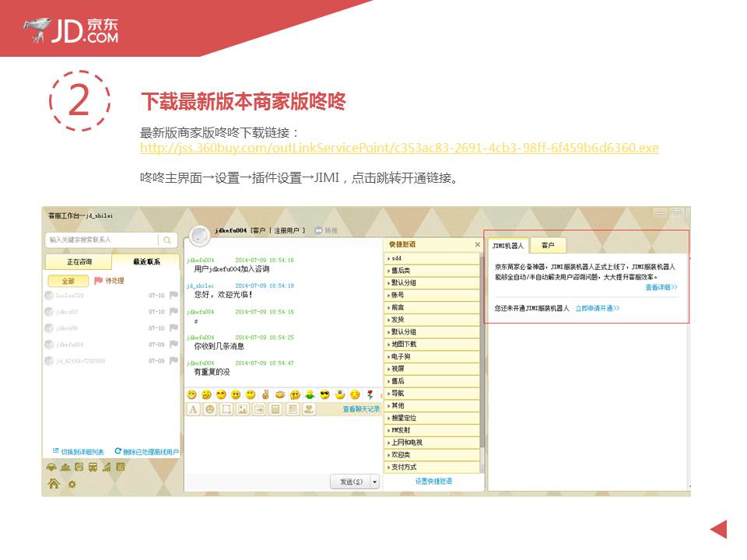Open the calculator icon in chat toolbar
This screenshot has width=747, height=560.
point(275,409)
